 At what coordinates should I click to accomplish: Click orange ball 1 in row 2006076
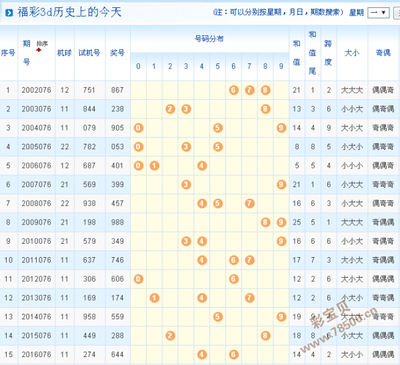click(154, 166)
